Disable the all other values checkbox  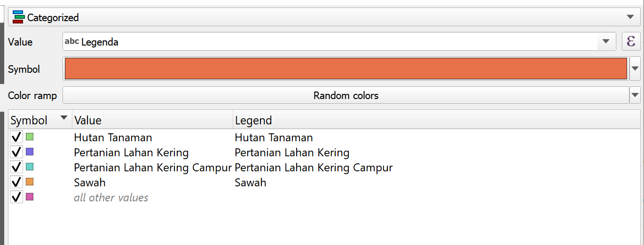(x=16, y=197)
